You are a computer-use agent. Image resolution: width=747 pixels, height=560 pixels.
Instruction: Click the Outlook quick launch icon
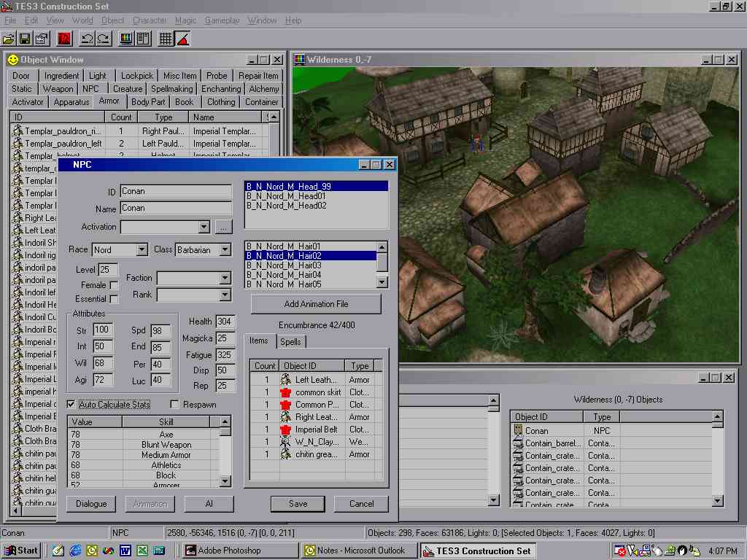[92, 551]
